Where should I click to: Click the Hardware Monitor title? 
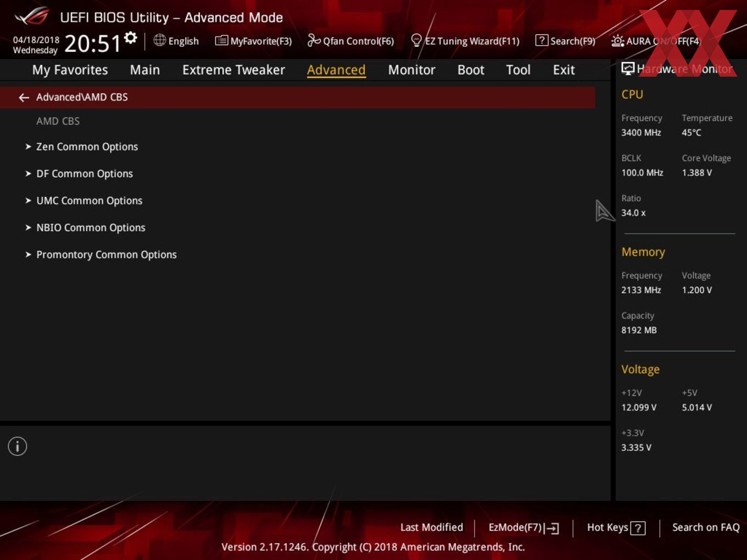pyautogui.click(x=685, y=69)
